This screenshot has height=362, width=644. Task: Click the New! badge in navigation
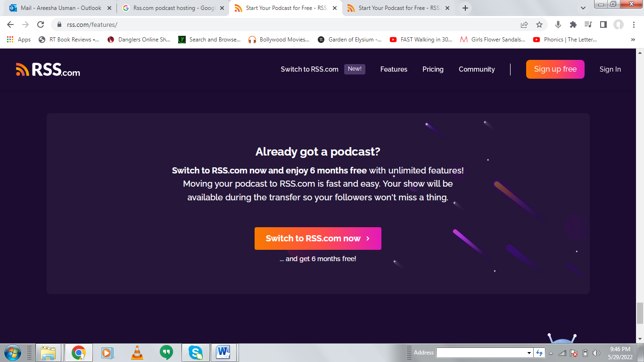pos(355,69)
